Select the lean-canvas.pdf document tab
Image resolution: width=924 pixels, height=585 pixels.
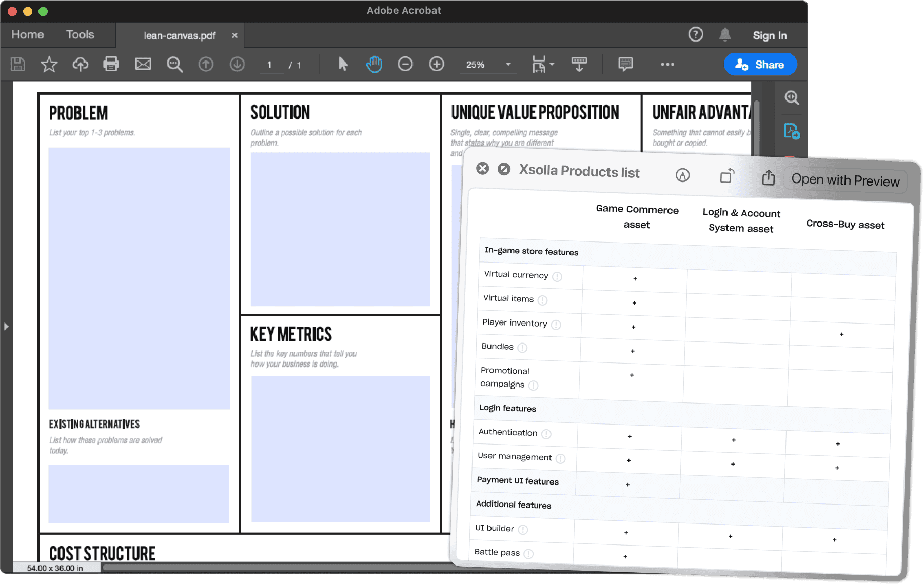coord(180,35)
